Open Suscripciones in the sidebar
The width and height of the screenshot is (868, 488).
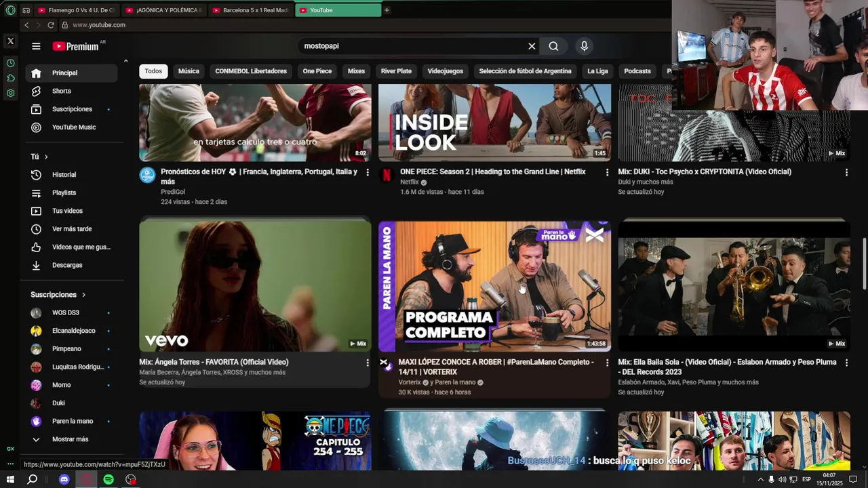click(71, 109)
